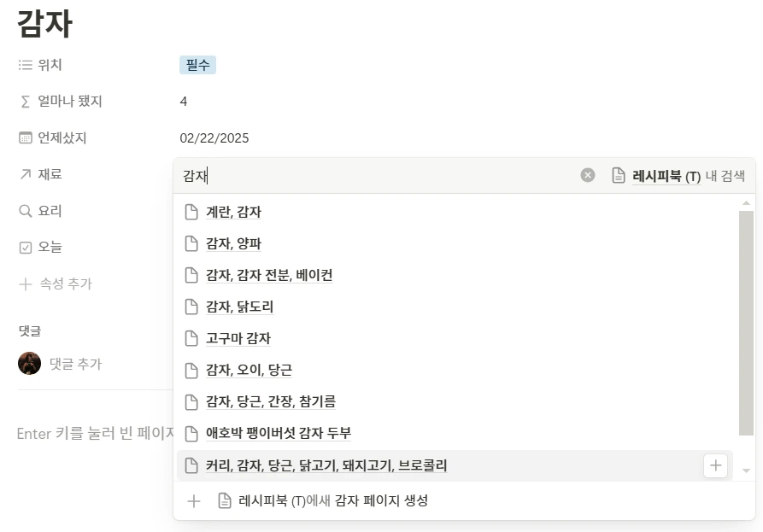Viewport: 763px width, 532px height.
Task: Click the list icon beside 위치 property
Action: (x=26, y=64)
